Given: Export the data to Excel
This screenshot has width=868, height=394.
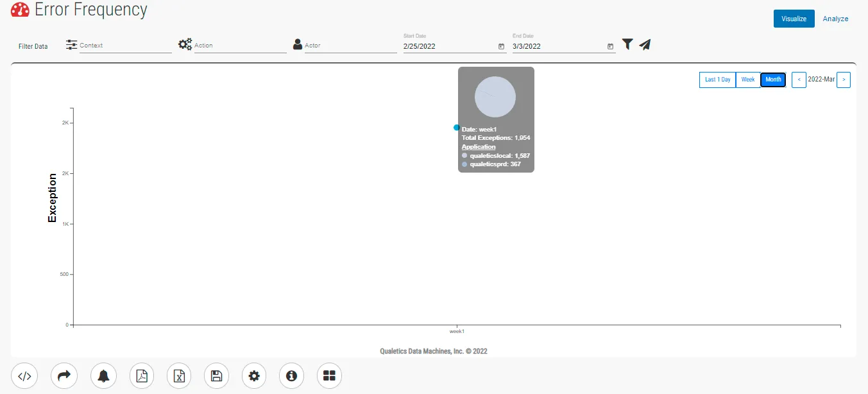Looking at the screenshot, I should click(180, 376).
